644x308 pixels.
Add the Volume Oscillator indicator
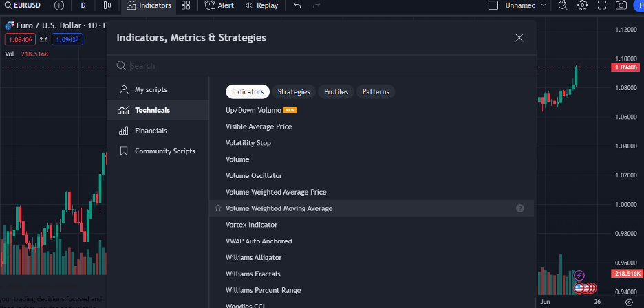point(372,176)
